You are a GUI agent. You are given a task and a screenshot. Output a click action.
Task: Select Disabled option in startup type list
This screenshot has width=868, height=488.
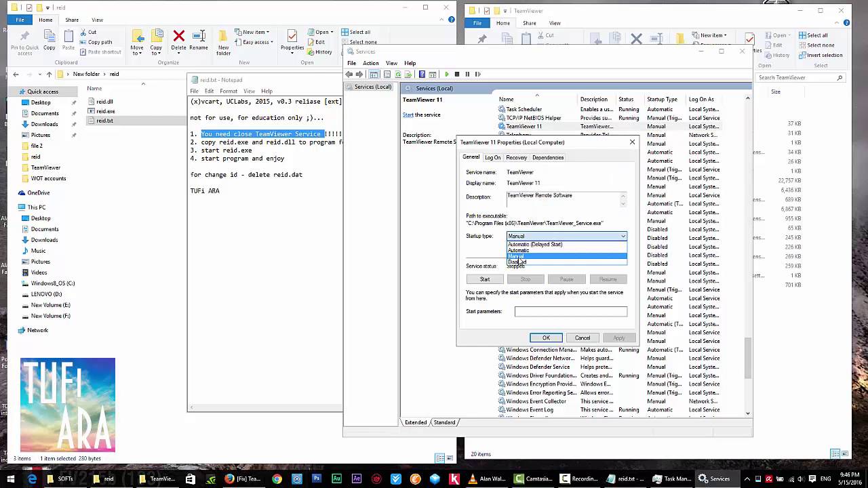pos(567,262)
